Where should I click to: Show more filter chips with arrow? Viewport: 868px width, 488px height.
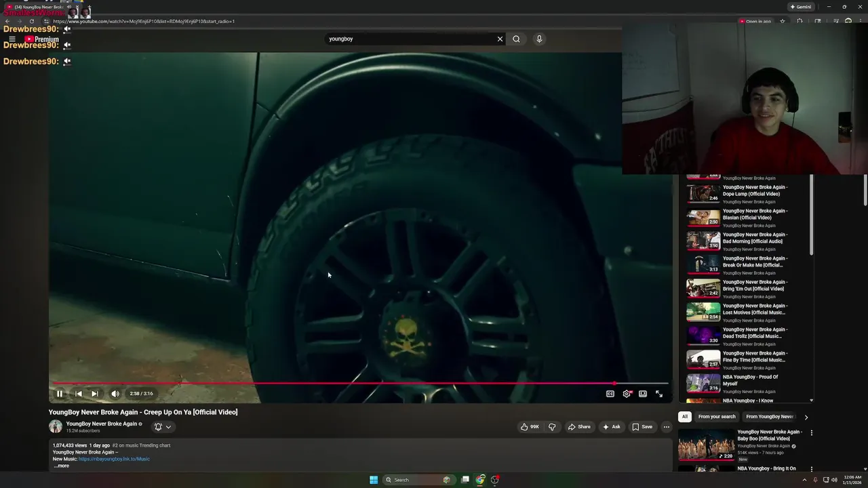(806, 417)
